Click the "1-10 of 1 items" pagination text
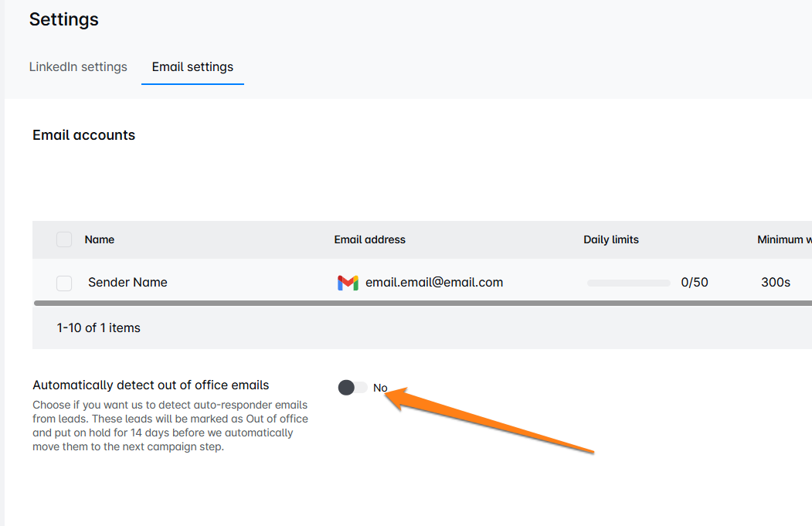The width and height of the screenshot is (812, 526). tap(99, 327)
